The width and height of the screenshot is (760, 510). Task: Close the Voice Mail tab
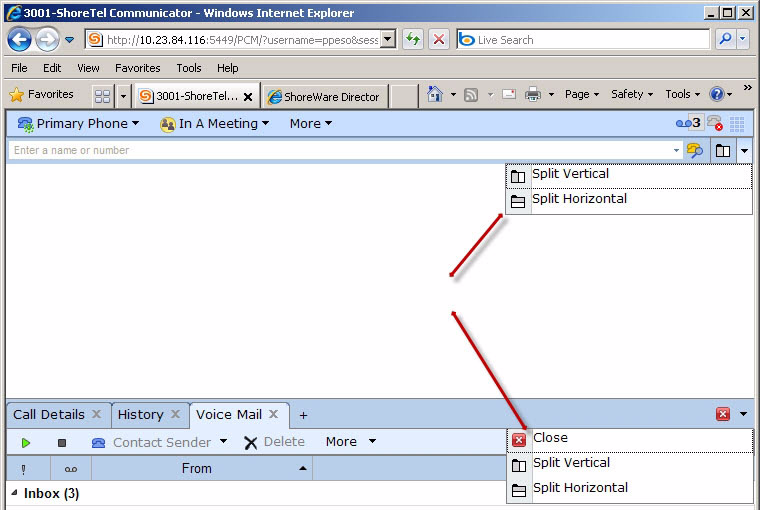point(273,414)
